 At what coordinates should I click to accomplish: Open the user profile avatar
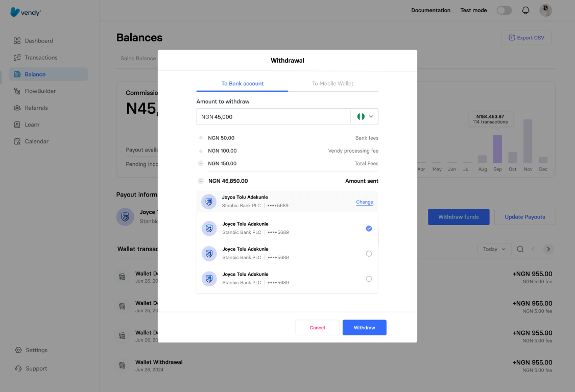pos(546,10)
